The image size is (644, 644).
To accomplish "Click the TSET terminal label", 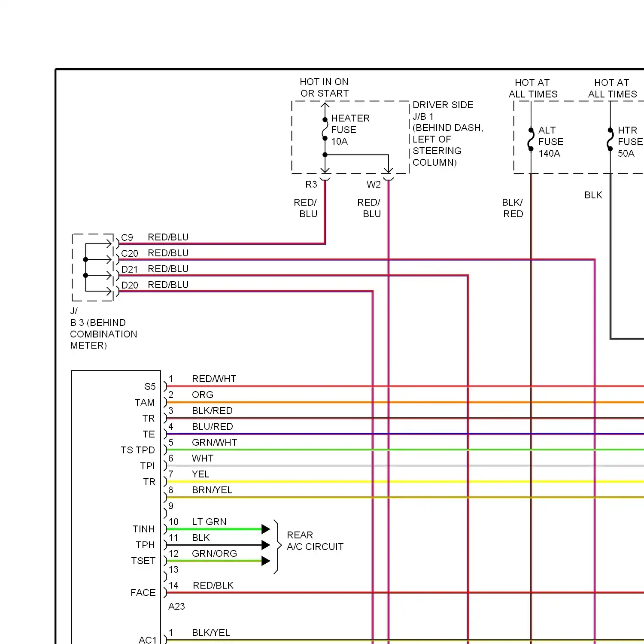I will pos(143,561).
